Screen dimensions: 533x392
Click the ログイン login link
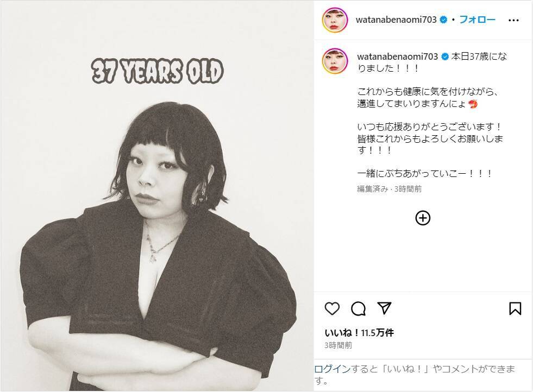[332, 369]
